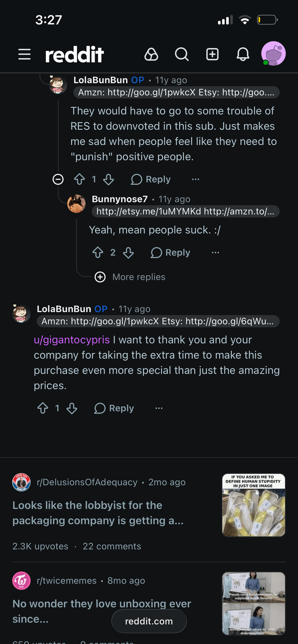Upvote LolaBunBun's thank-you comment to gigantocypris
298x644 pixels.
pos(43,408)
